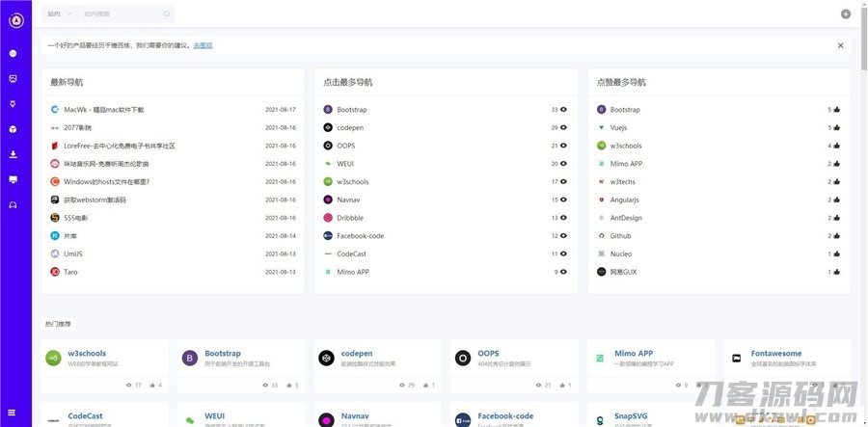Click the 站内搜索 search input field
Screen dimensions: 868x427
[121, 14]
